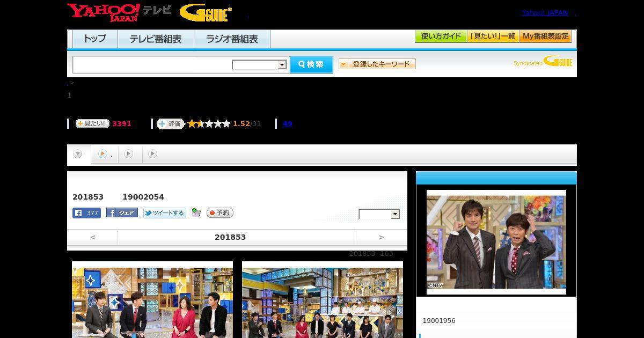Click the 検索 search button

pos(311,64)
